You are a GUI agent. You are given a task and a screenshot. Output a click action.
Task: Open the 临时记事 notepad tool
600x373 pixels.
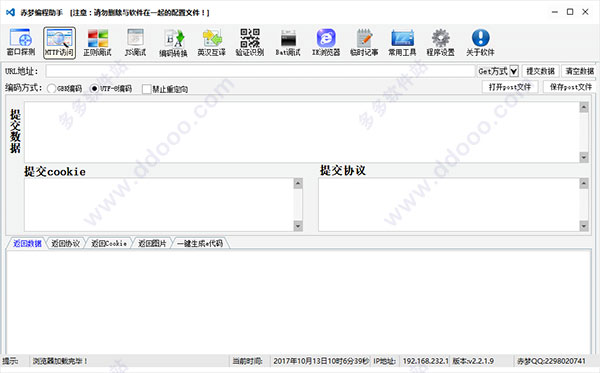(364, 42)
